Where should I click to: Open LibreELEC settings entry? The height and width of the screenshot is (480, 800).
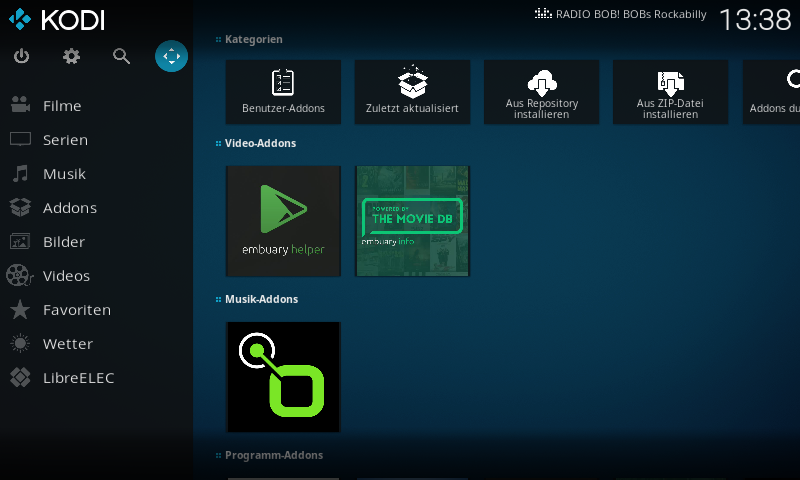[x=79, y=378]
